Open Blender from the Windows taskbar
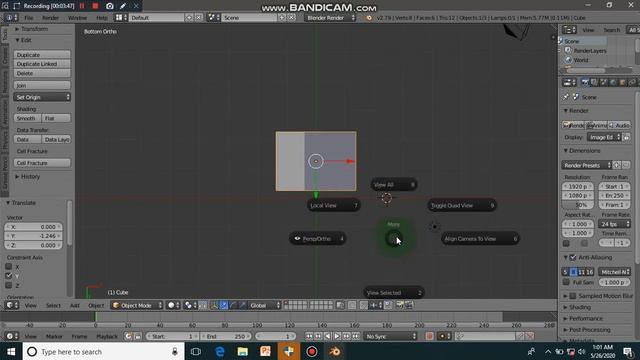Screen dimensions: 640x360 click(x=335, y=351)
